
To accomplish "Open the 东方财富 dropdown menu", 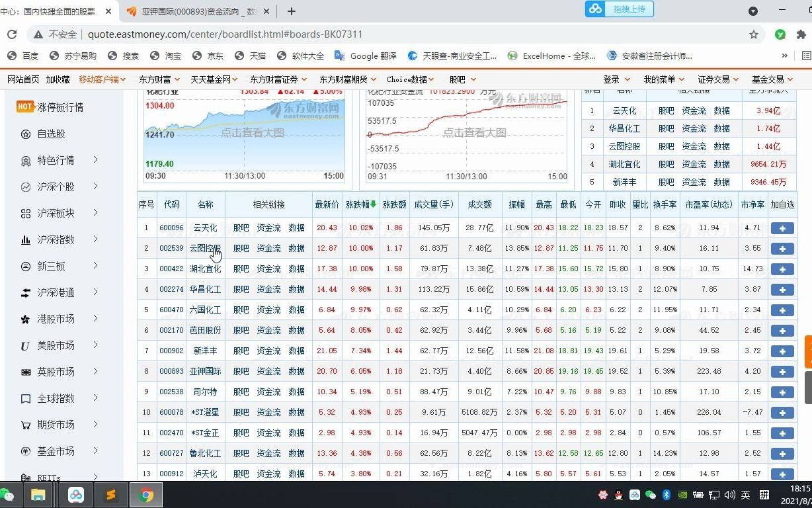I will point(158,79).
